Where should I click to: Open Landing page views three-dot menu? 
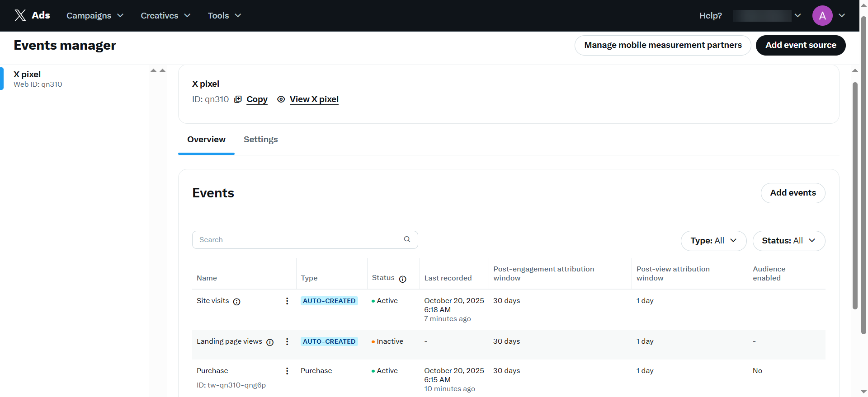coord(287,341)
